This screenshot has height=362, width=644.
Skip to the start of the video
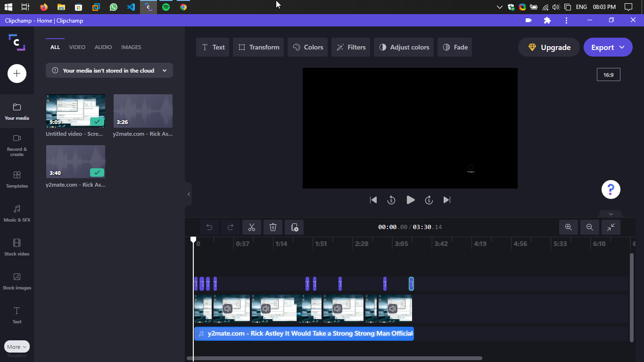coord(373,200)
